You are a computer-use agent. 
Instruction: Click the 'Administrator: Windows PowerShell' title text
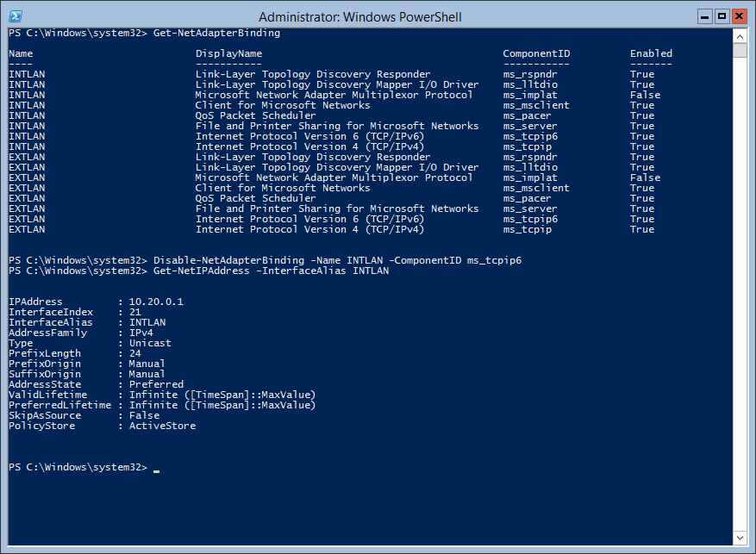[360, 17]
